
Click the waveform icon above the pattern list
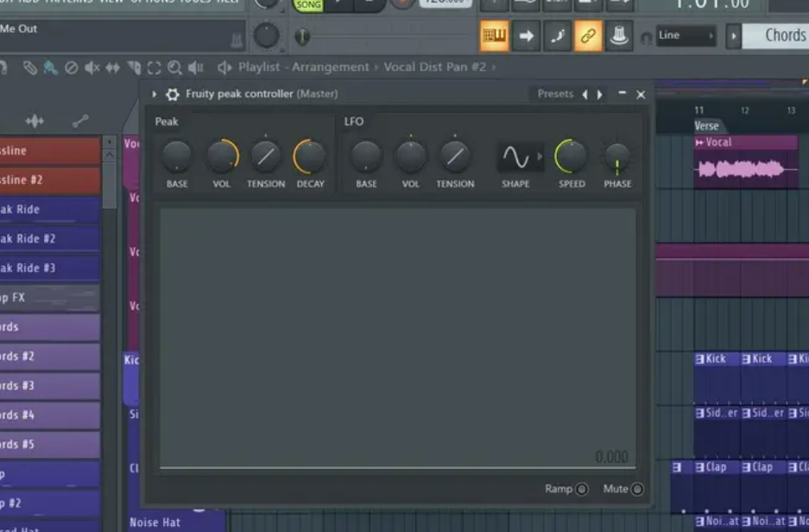pos(35,121)
